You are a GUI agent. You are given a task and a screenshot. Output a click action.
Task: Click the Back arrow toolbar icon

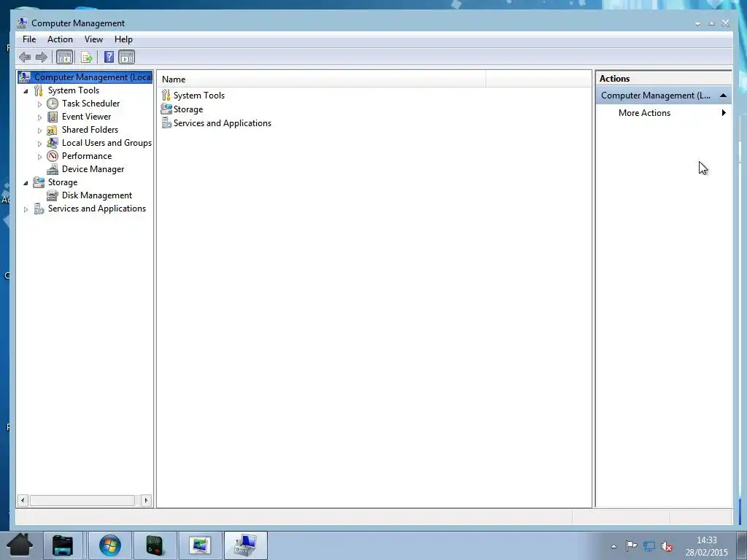click(x=25, y=58)
